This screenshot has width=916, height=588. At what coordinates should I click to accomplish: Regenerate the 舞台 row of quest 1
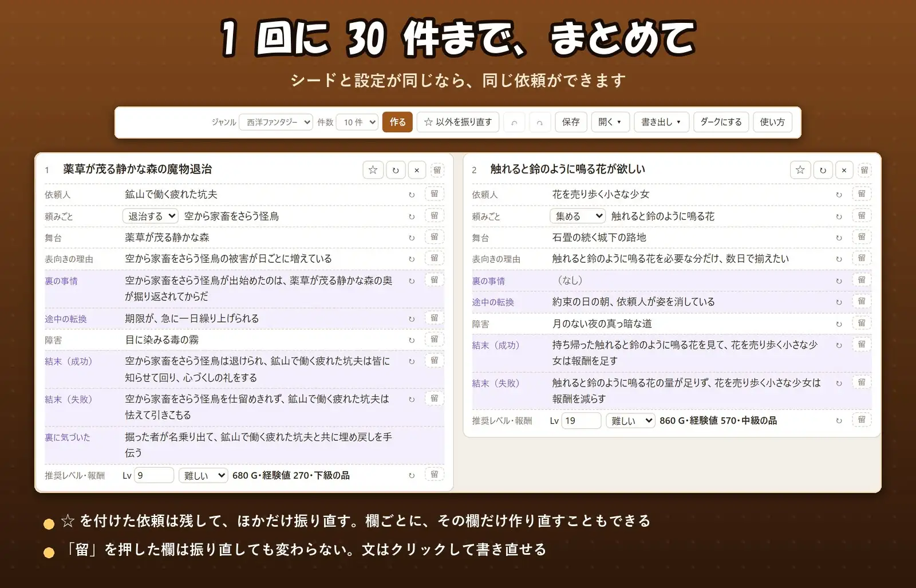[x=412, y=238]
